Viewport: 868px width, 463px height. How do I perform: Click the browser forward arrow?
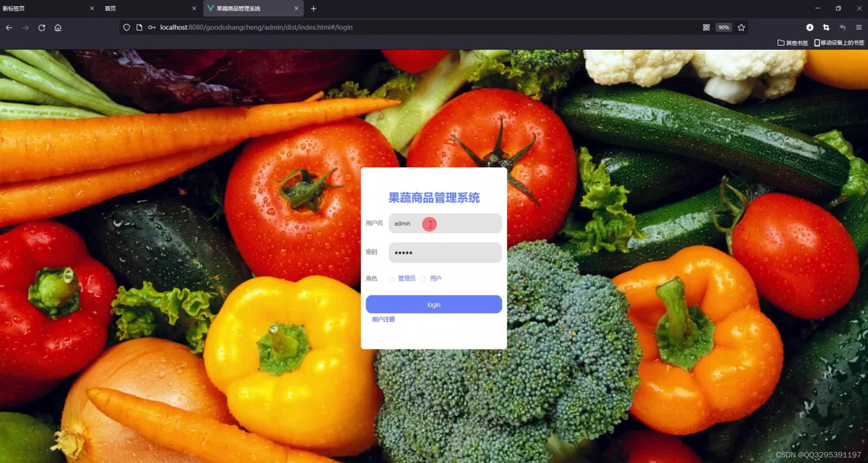click(25, 27)
